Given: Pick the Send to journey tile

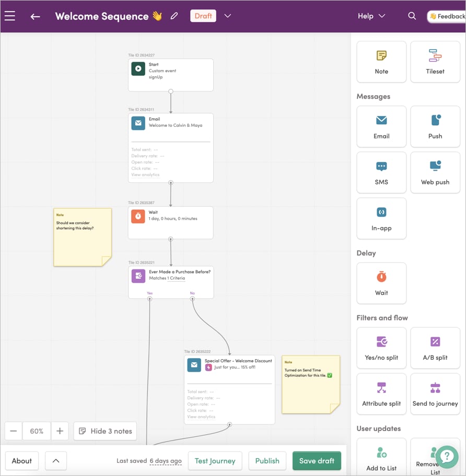Looking at the screenshot, I should pos(435,394).
